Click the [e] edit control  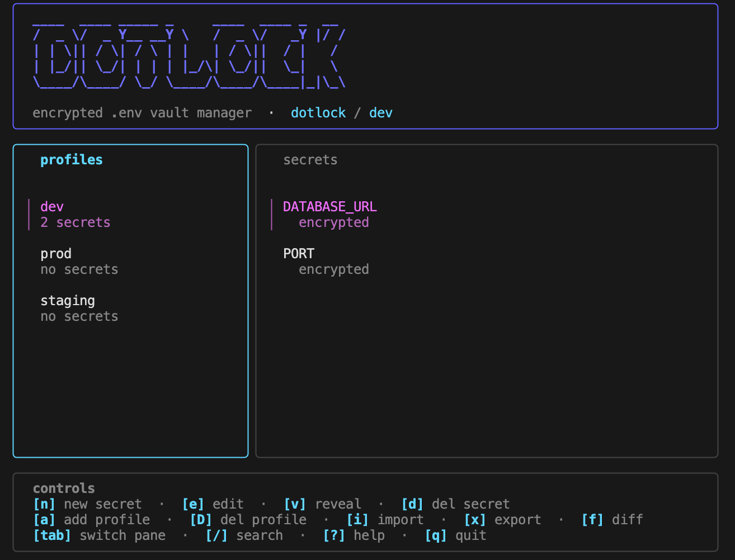213,504
